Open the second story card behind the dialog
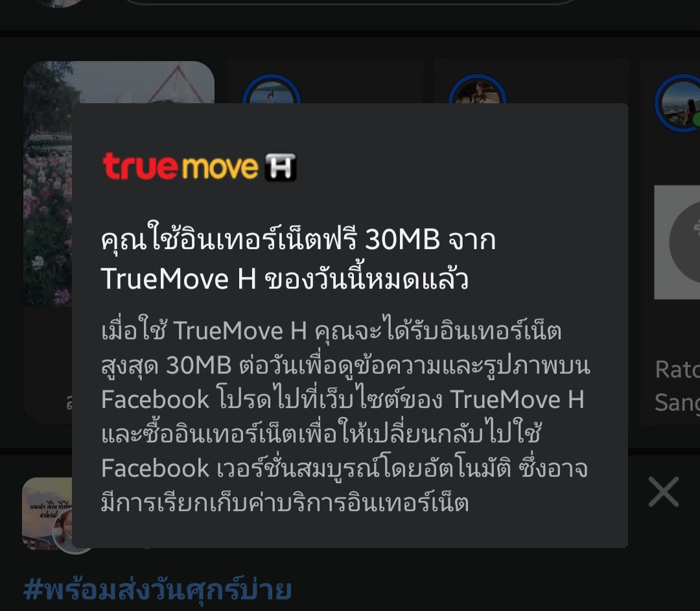The height and width of the screenshot is (611, 700). tap(325, 81)
